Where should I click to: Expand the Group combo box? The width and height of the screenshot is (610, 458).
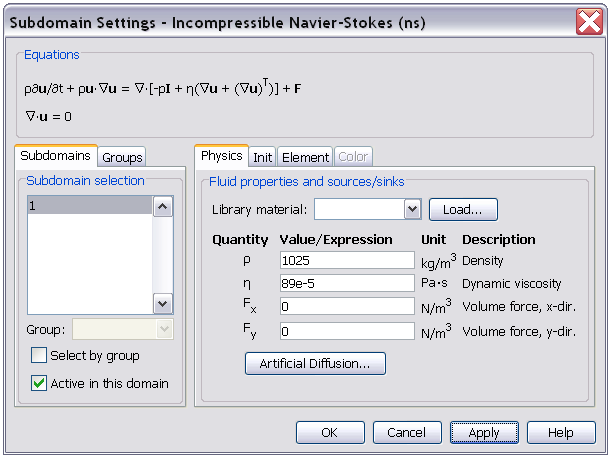pyautogui.click(x=165, y=329)
